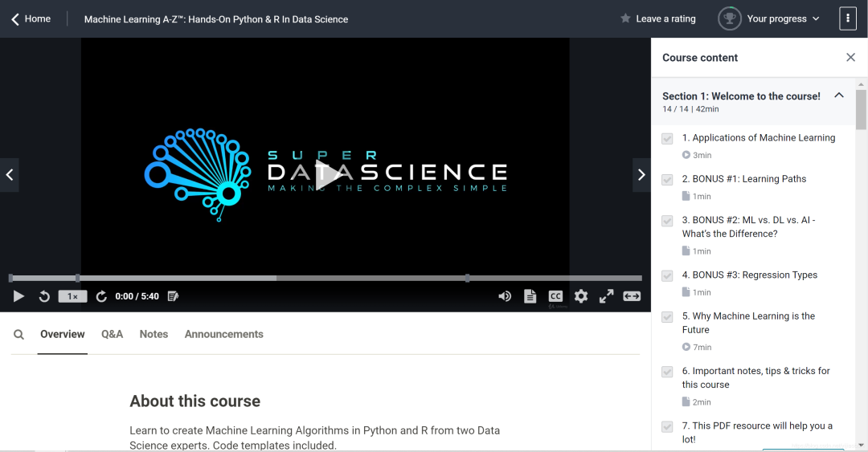The width and height of the screenshot is (868, 452).
Task: Click the search magnifier icon below video
Action: (18, 334)
